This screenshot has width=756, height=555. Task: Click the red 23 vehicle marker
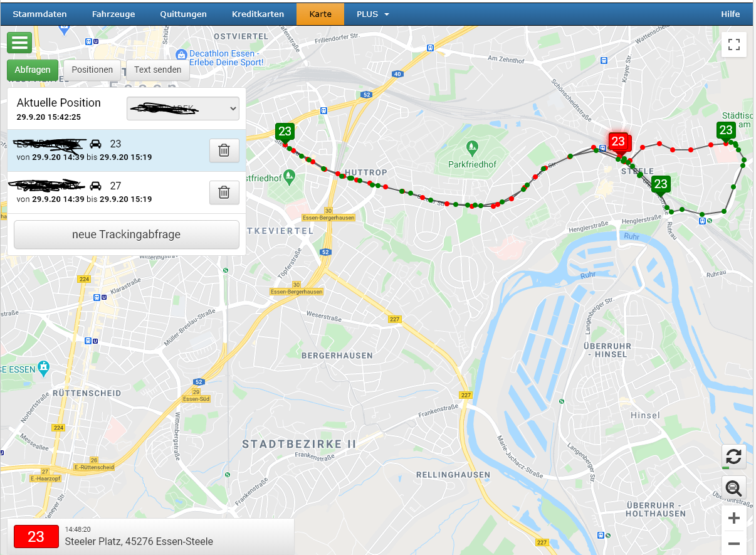pyautogui.click(x=619, y=142)
